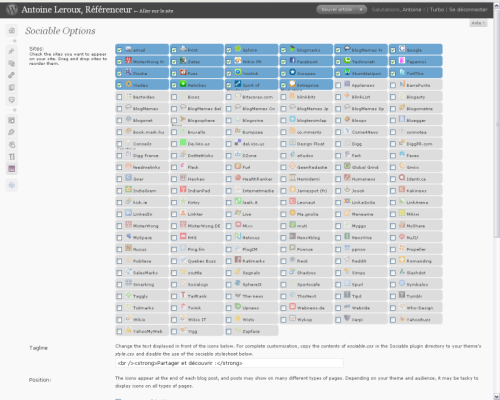
Task: Click the Print site icon
Action: (x=183, y=49)
